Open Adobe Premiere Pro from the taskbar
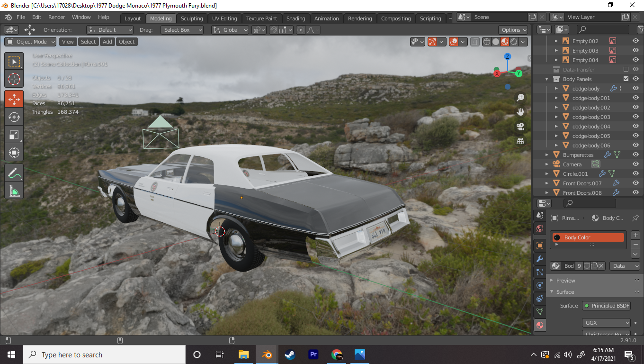 click(313, 355)
